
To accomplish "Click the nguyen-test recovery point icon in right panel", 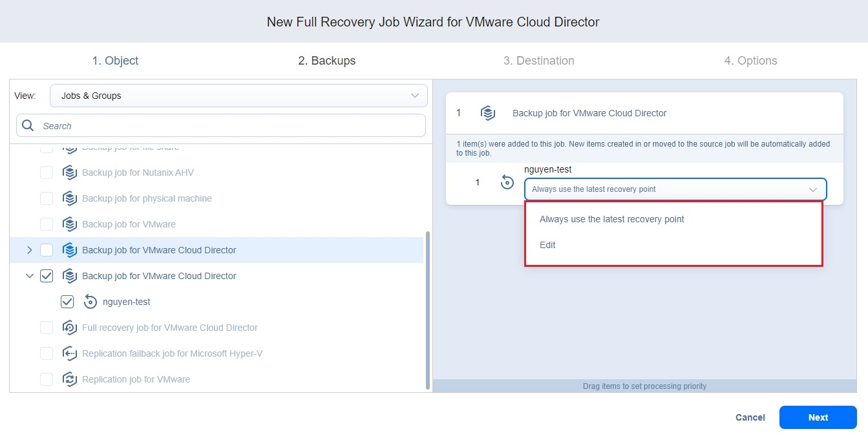I will [x=507, y=183].
